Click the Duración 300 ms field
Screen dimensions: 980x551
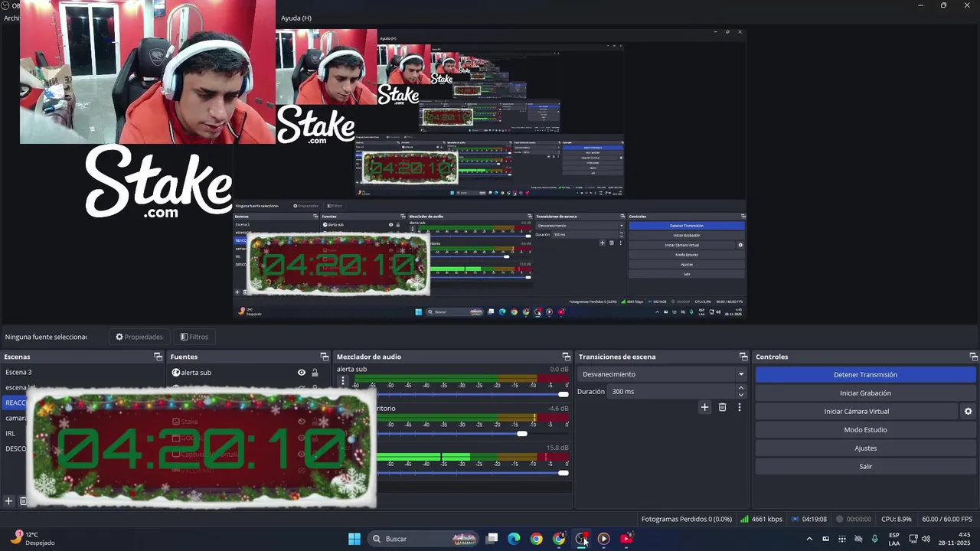671,391
